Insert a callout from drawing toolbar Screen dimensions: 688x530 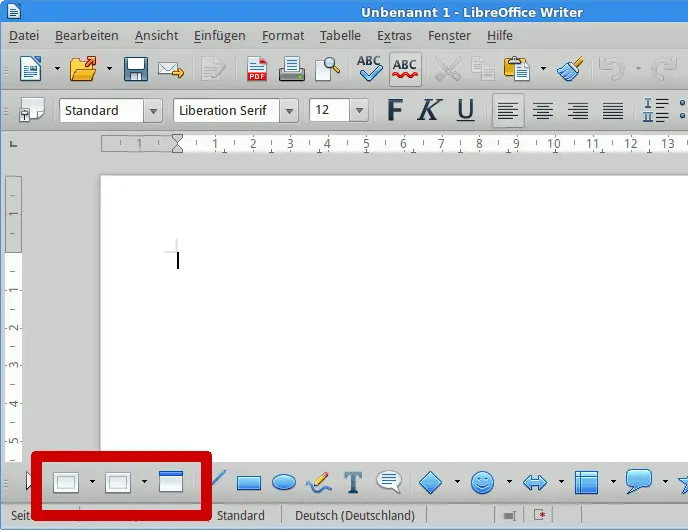pos(389,483)
